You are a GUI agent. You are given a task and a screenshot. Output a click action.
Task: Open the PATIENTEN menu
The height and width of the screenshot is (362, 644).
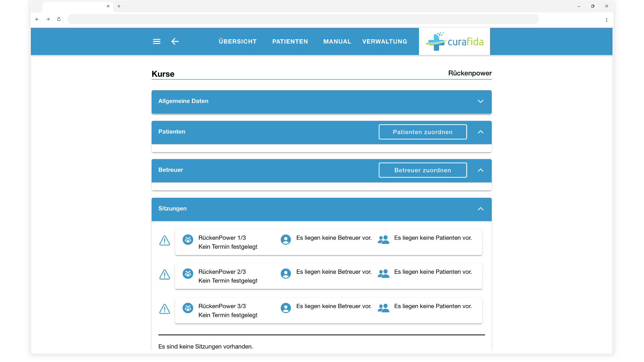click(x=290, y=42)
